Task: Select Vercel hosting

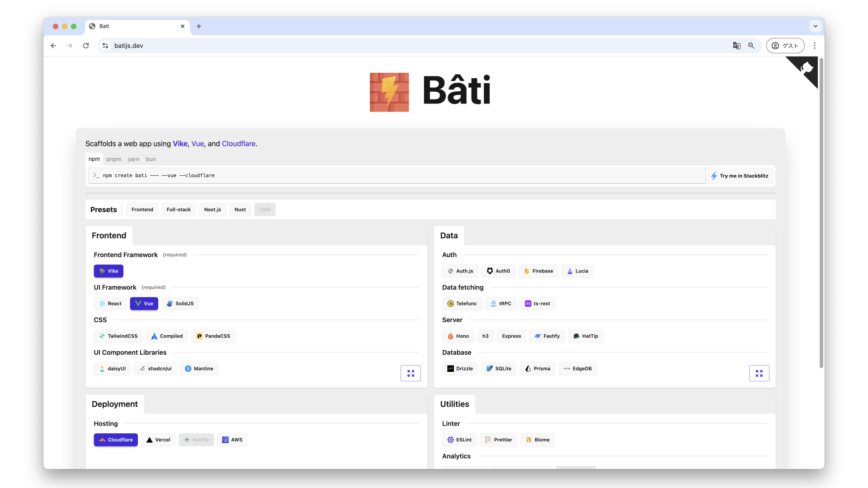Action: (158, 440)
